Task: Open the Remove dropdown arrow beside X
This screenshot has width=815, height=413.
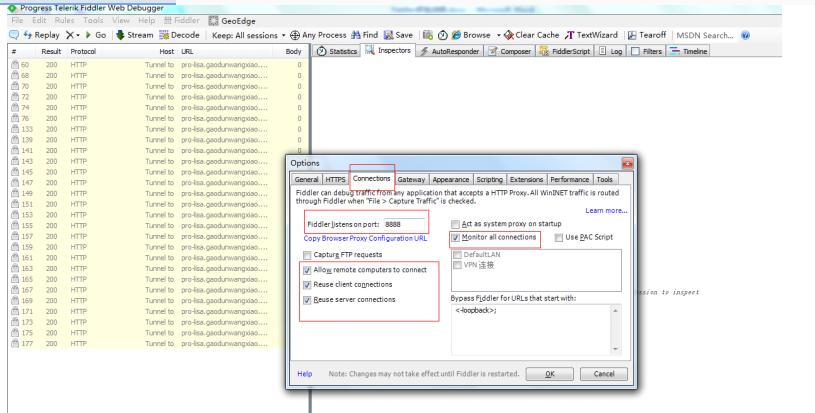Action: [78, 35]
